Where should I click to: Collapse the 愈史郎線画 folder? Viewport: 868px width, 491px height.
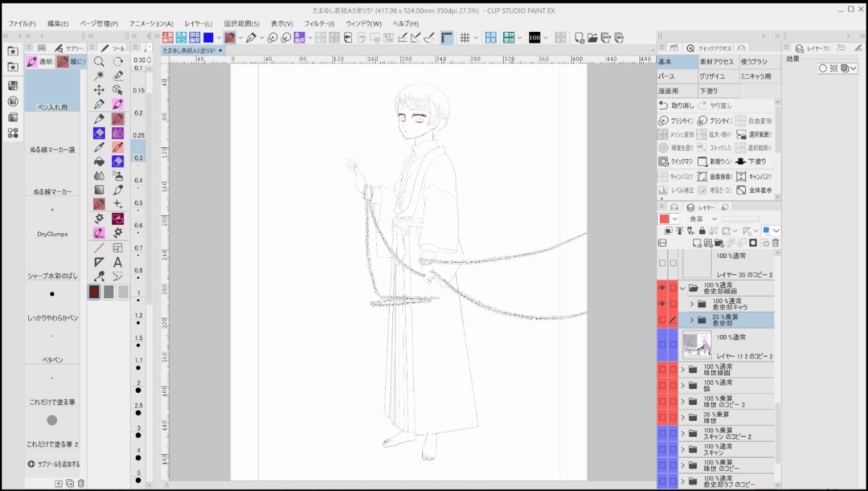(x=682, y=288)
